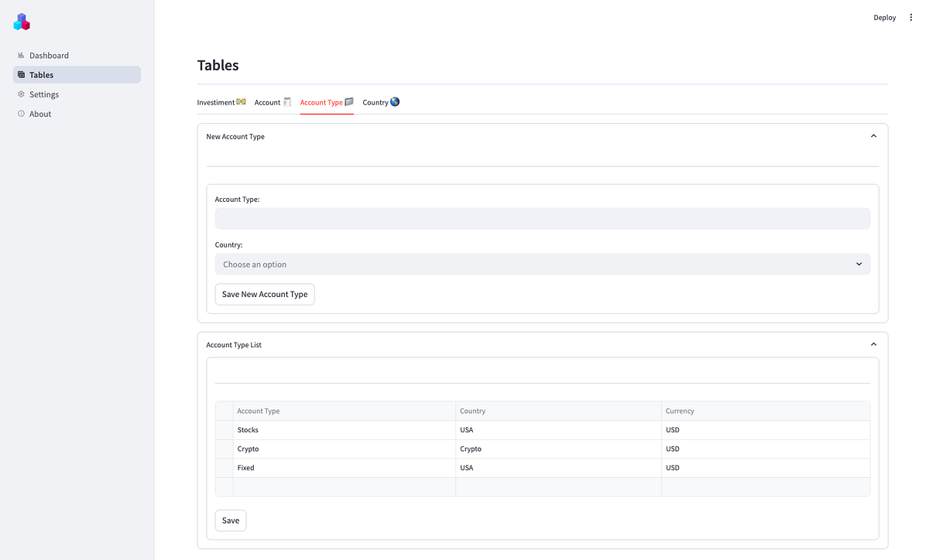Select the Crypto row selector cell

tap(225, 449)
